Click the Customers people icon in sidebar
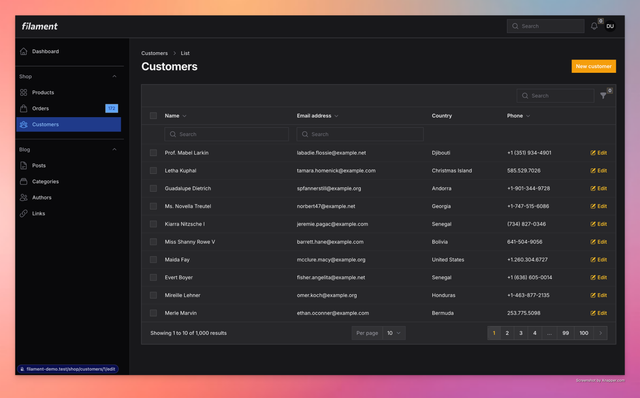 coord(24,125)
